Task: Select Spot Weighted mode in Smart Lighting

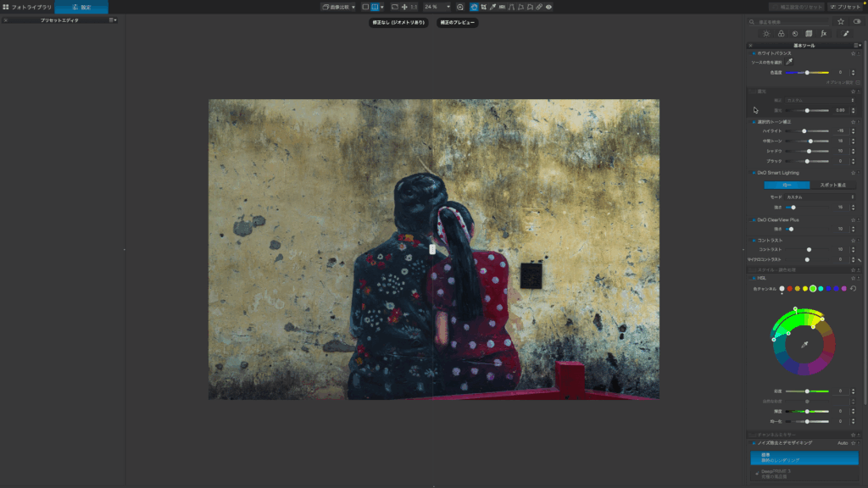Action: 832,185
